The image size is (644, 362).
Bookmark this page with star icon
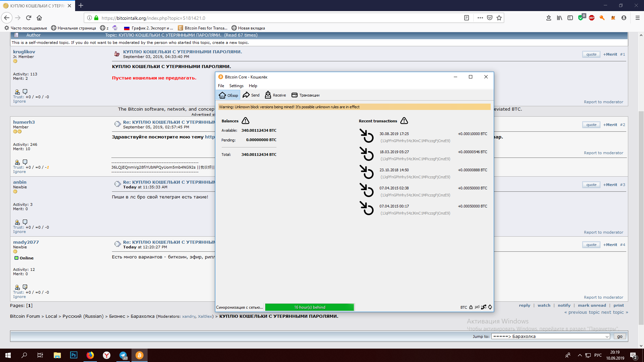pos(499,18)
